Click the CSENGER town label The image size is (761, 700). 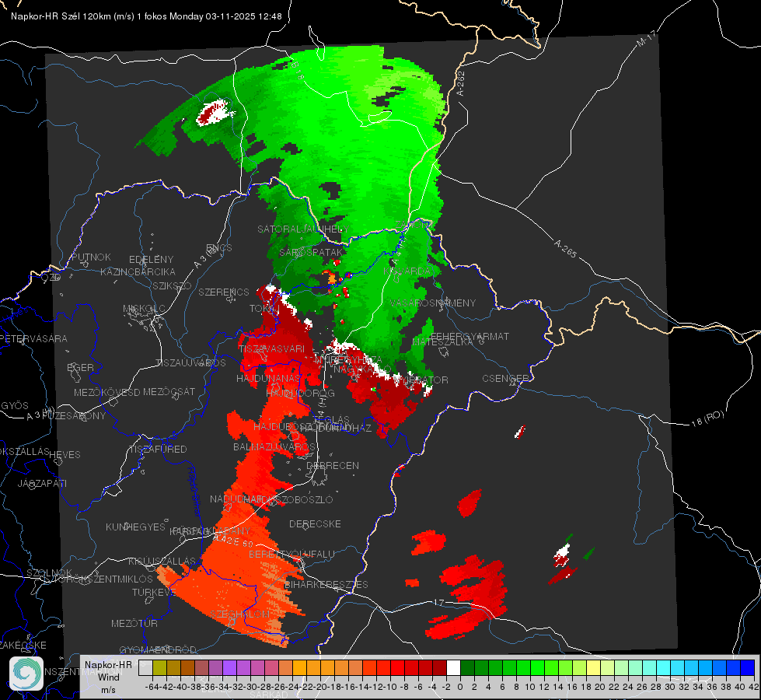coord(505,379)
